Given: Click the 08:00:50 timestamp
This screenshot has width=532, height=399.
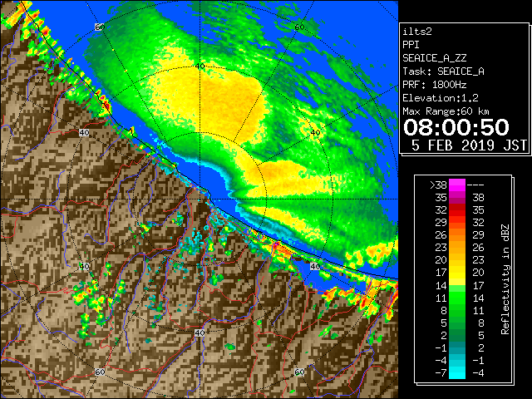Looking at the screenshot, I should 456,127.
